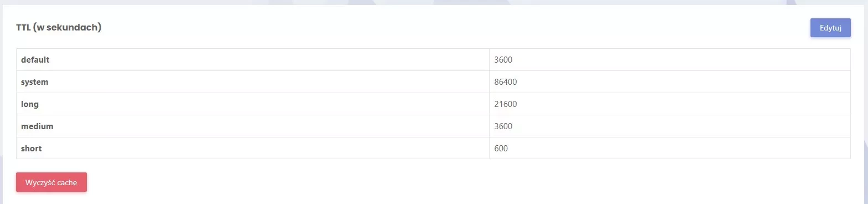
Task: Click the 600 short TTL value
Action: pos(501,149)
